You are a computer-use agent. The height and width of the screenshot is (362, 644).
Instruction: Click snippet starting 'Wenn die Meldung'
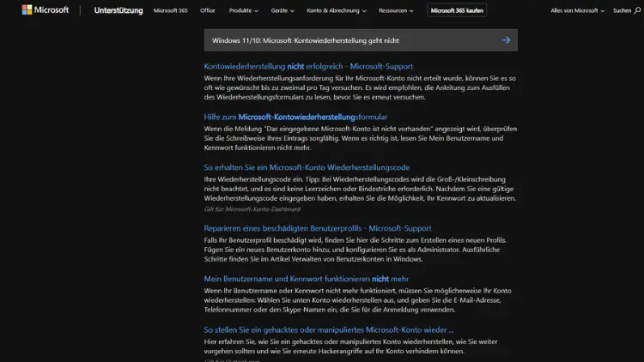361,138
